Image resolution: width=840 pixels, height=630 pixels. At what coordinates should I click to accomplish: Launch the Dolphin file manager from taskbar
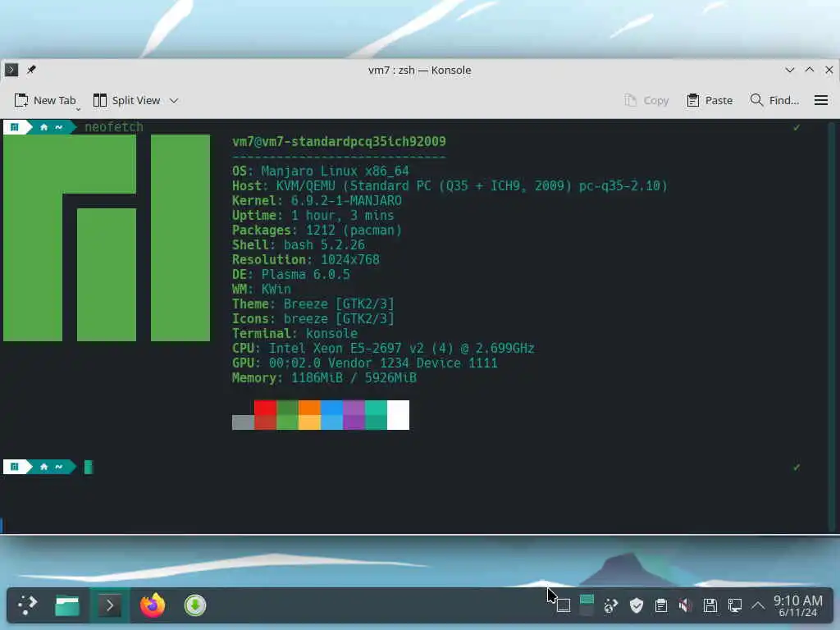coord(67,606)
